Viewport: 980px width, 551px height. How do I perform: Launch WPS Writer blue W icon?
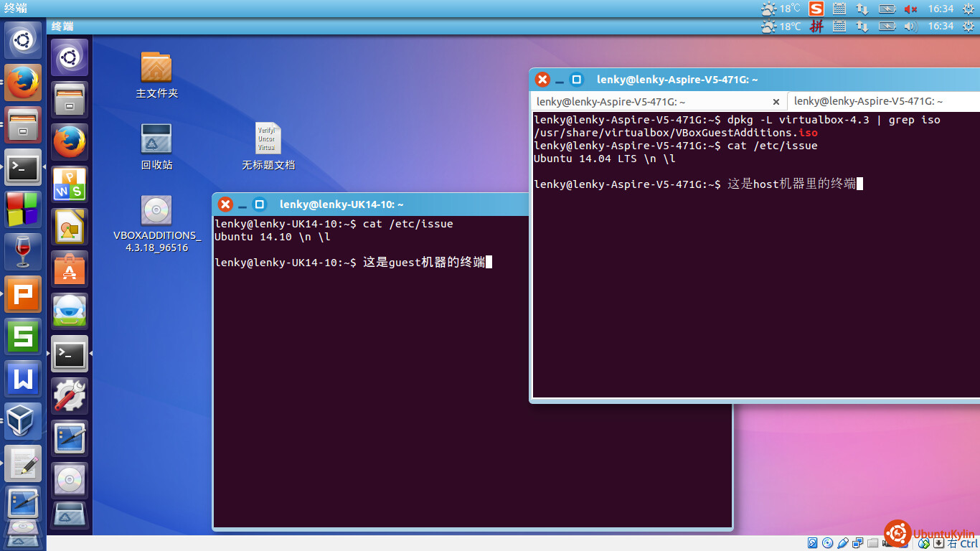click(x=24, y=378)
